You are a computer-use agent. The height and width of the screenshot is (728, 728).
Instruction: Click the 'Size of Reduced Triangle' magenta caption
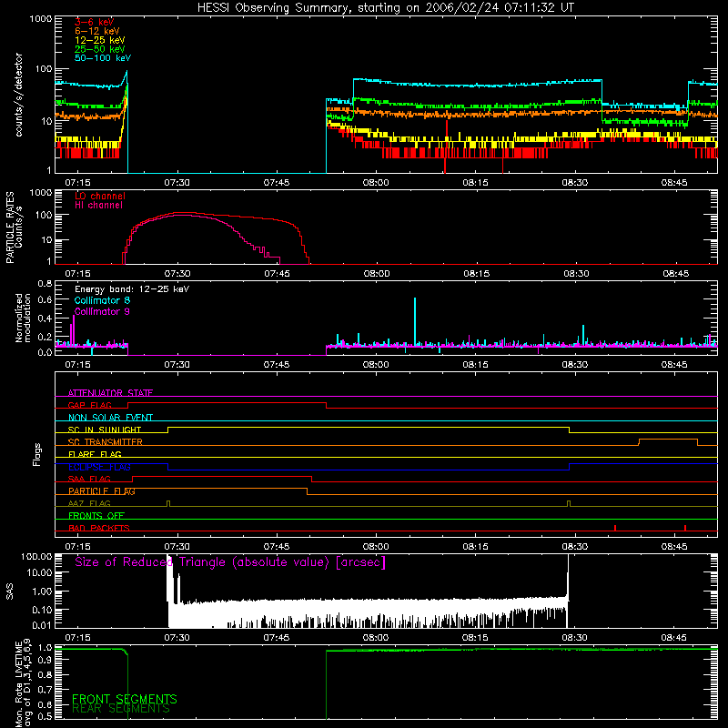click(230, 562)
